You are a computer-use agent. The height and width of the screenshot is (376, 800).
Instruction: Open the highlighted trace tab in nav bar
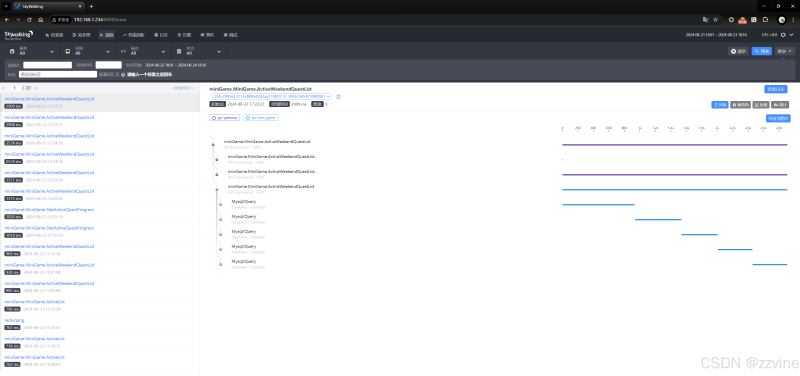107,35
